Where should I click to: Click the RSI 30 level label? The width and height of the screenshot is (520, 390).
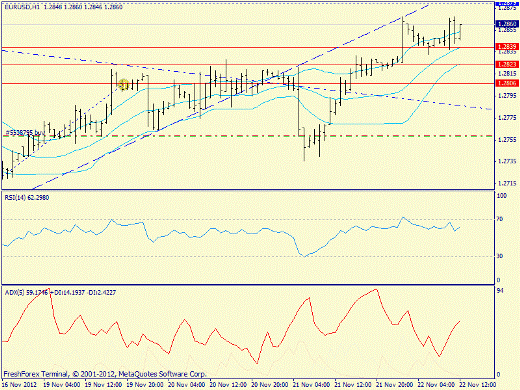click(500, 256)
